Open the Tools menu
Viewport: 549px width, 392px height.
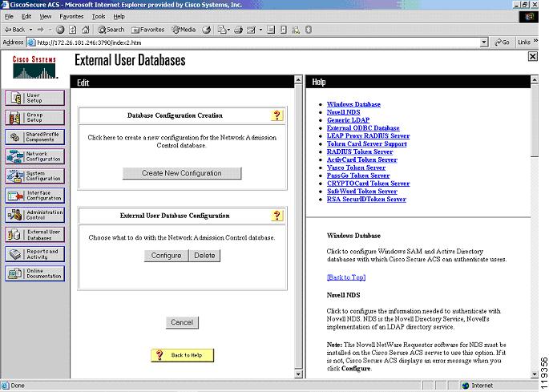pyautogui.click(x=99, y=17)
